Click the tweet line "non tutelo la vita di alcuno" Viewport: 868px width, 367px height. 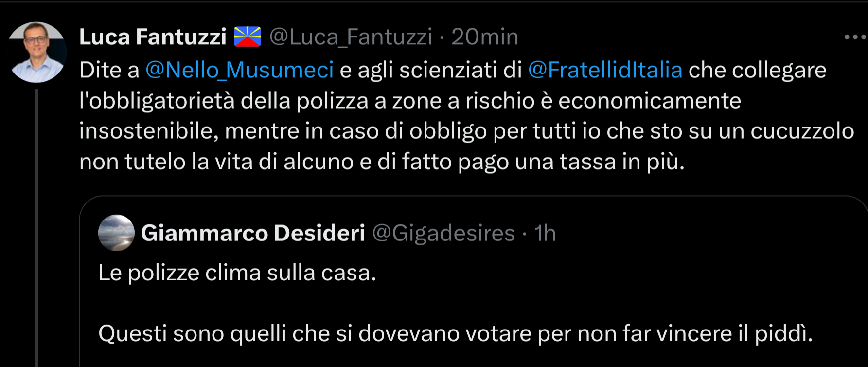pyautogui.click(x=382, y=162)
